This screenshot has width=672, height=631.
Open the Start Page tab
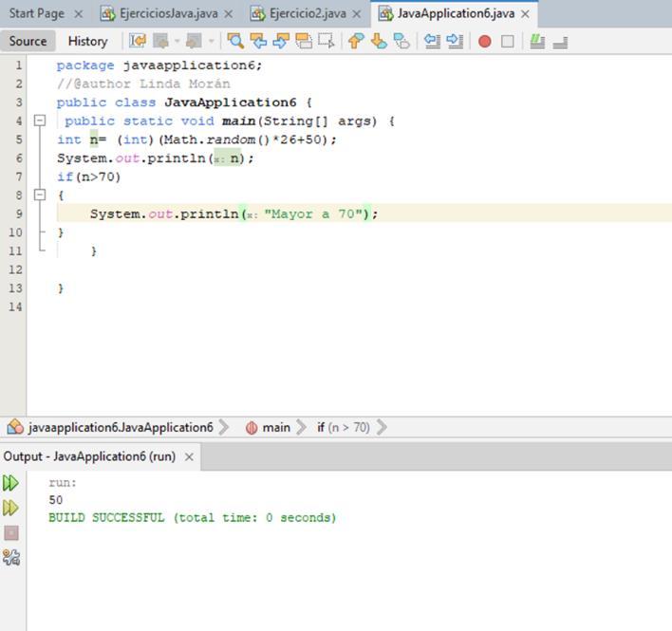click(x=37, y=13)
